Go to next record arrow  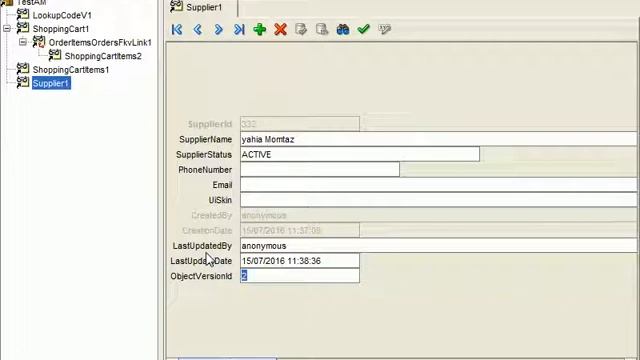point(218,29)
